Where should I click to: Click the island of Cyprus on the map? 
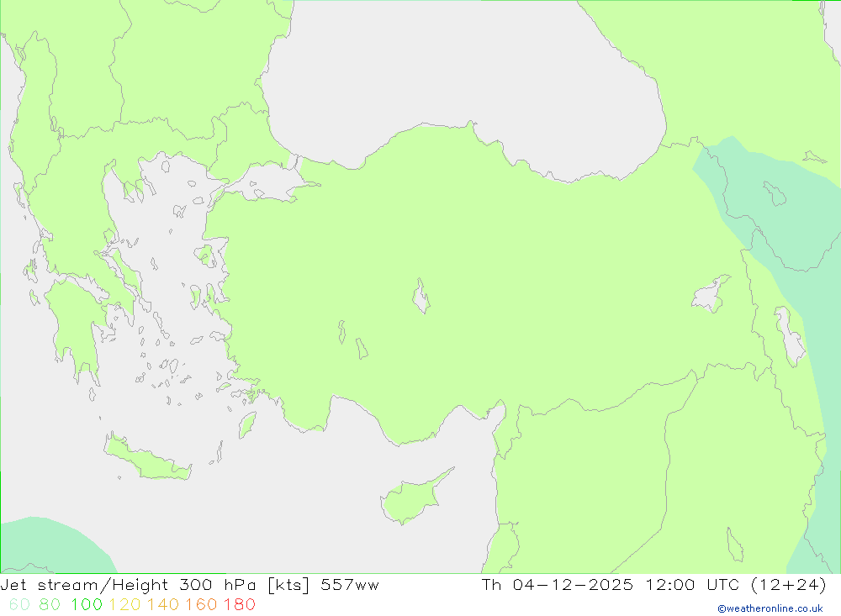point(412,499)
